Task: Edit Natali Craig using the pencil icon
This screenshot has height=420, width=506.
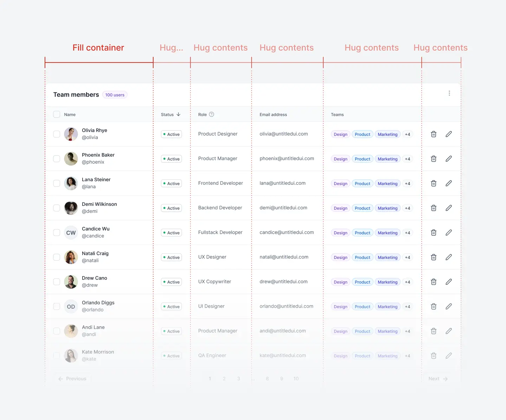Action: [449, 257]
